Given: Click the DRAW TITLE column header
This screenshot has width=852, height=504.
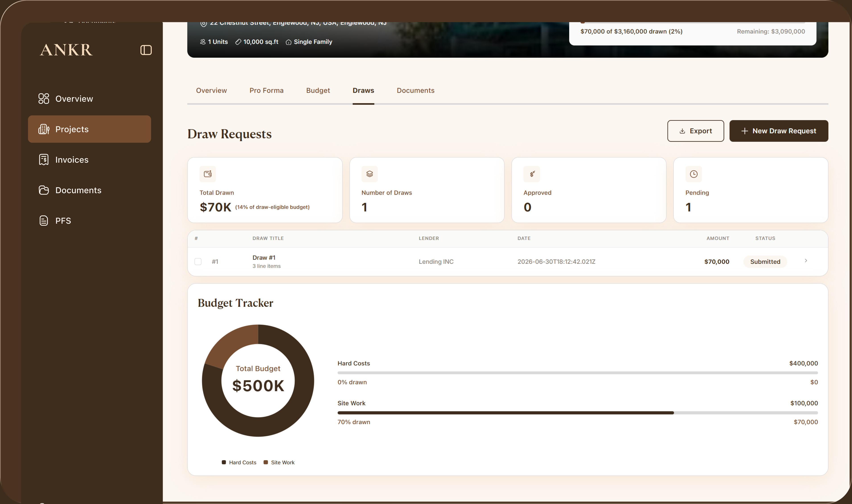Looking at the screenshot, I should [x=268, y=238].
